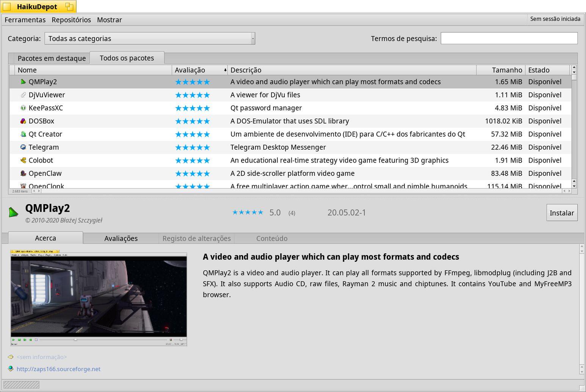Open the Avaliações tab

coord(121,238)
